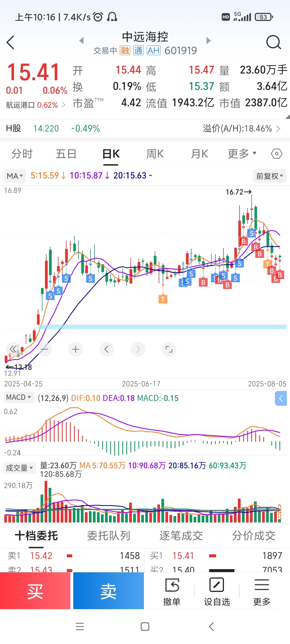
Task: Jump to the earliest data with the double-left chevron
Action: point(13,349)
